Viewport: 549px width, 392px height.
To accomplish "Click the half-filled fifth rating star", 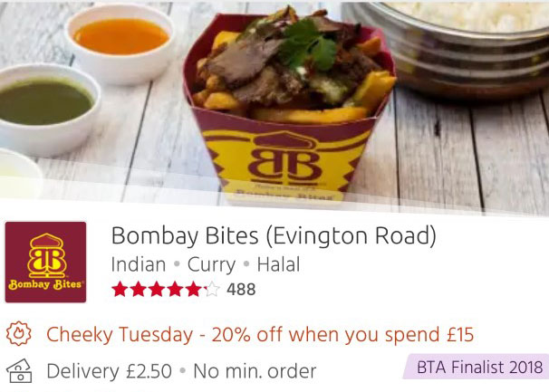I will coord(193,290).
